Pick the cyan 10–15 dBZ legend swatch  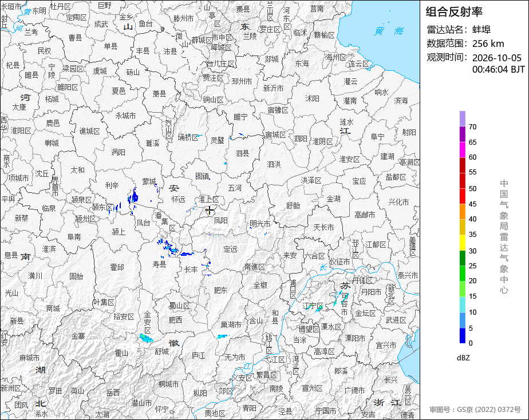click(463, 304)
